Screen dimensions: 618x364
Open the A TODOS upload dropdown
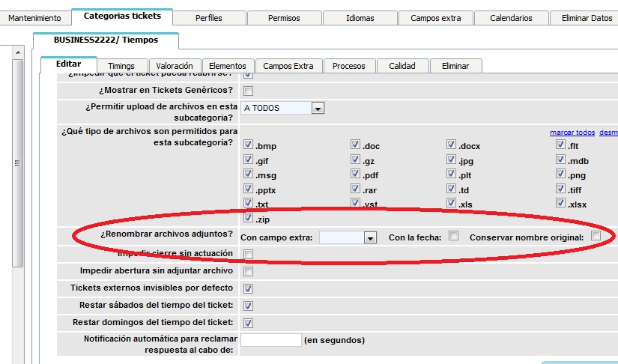282,108
